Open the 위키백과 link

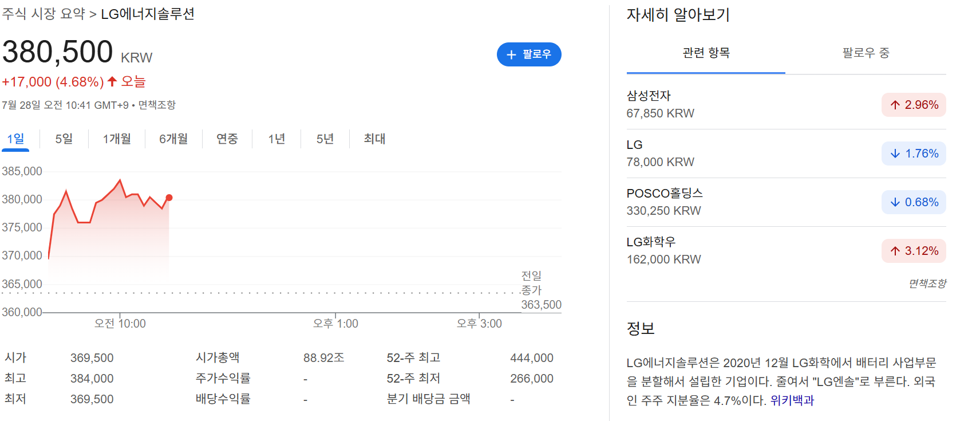pos(792,400)
